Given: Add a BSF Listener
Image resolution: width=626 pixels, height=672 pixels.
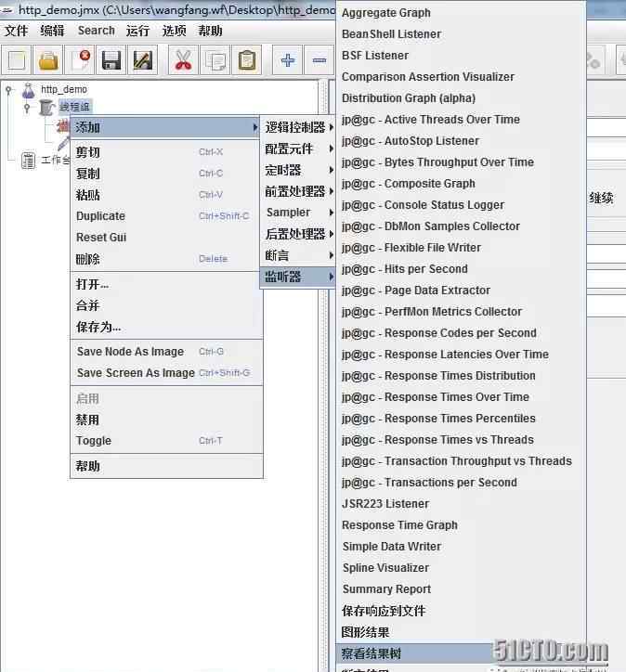Looking at the screenshot, I should tap(461, 56).
